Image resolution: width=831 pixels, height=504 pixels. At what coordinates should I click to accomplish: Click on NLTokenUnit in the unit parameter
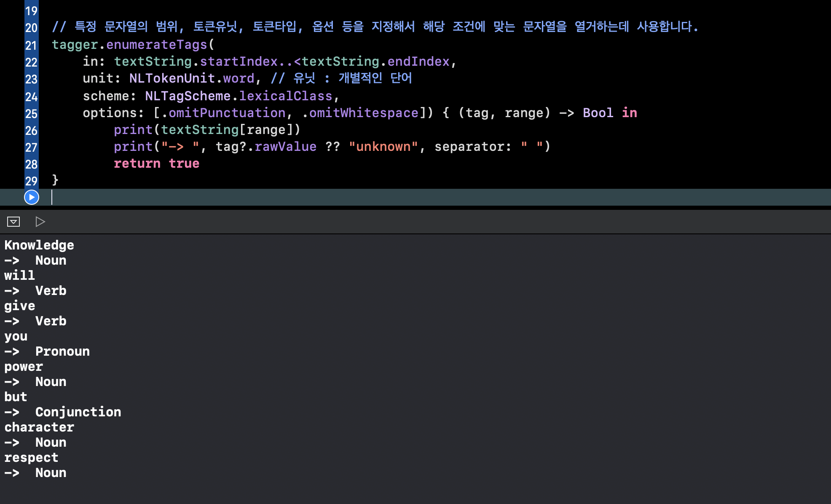coord(172,78)
